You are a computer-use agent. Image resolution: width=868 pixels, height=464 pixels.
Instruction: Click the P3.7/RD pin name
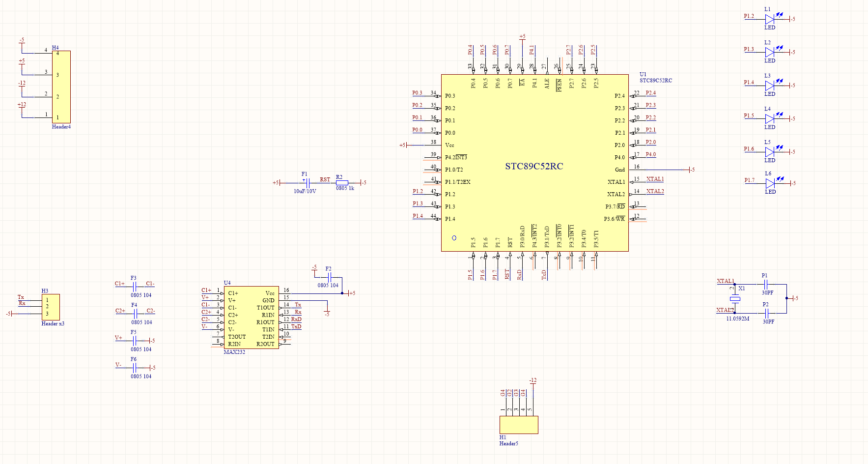615,206
